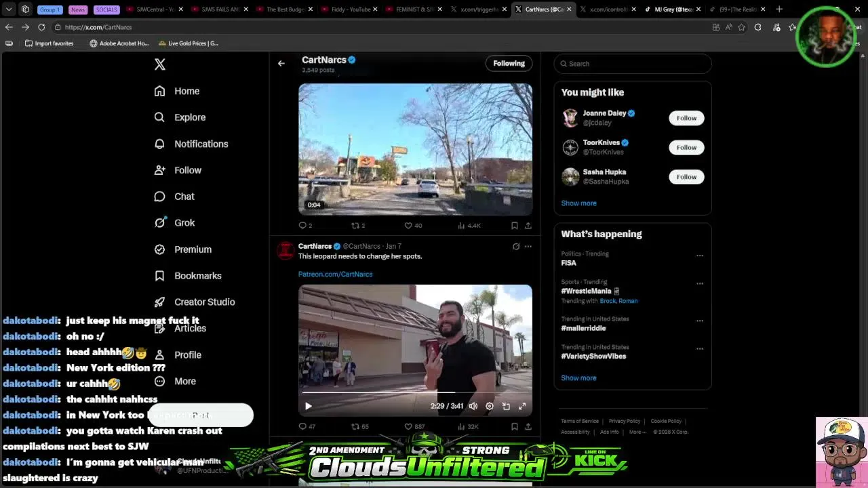Reload the browser page

tap(41, 27)
